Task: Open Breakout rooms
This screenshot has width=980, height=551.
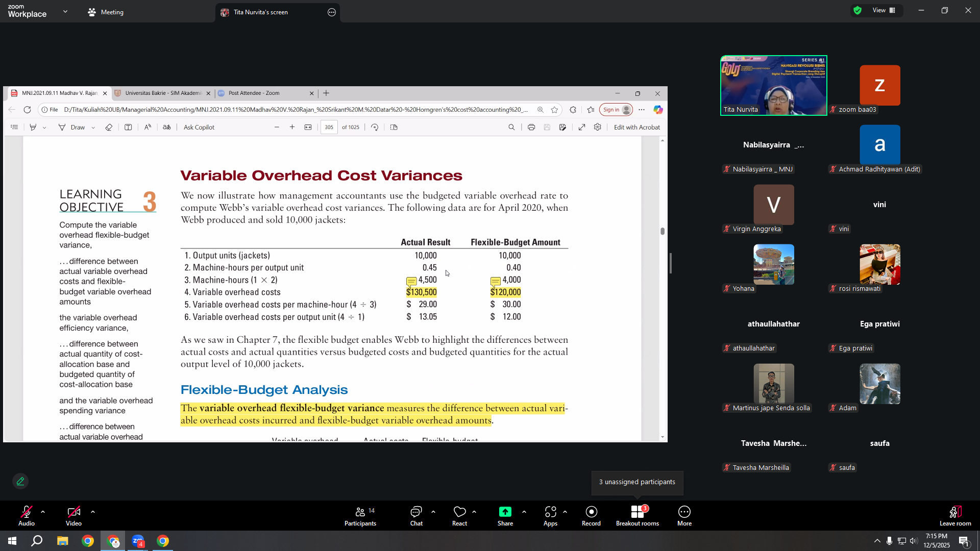Action: 638,515
